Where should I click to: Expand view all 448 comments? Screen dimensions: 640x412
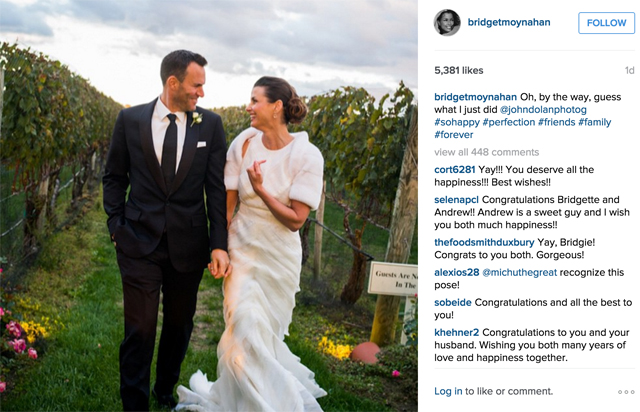487,152
